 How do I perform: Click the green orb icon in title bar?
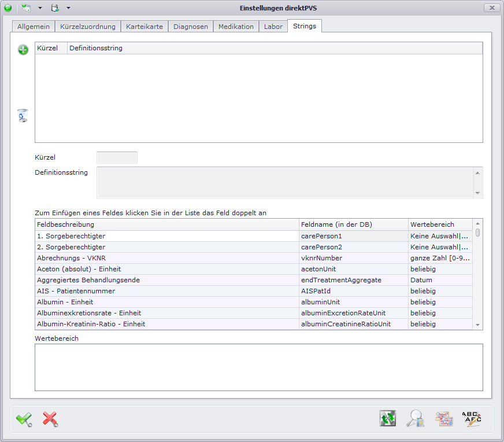tap(8, 8)
